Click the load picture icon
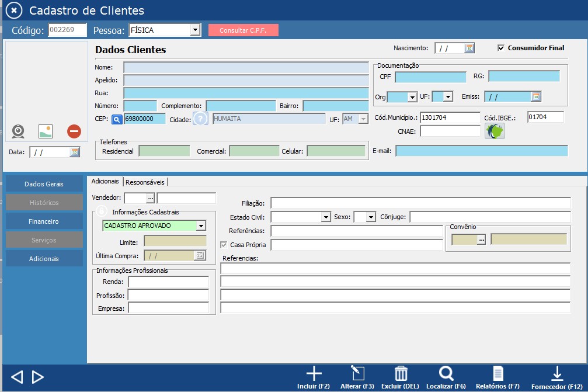The width and height of the screenshot is (588, 392). point(46,131)
